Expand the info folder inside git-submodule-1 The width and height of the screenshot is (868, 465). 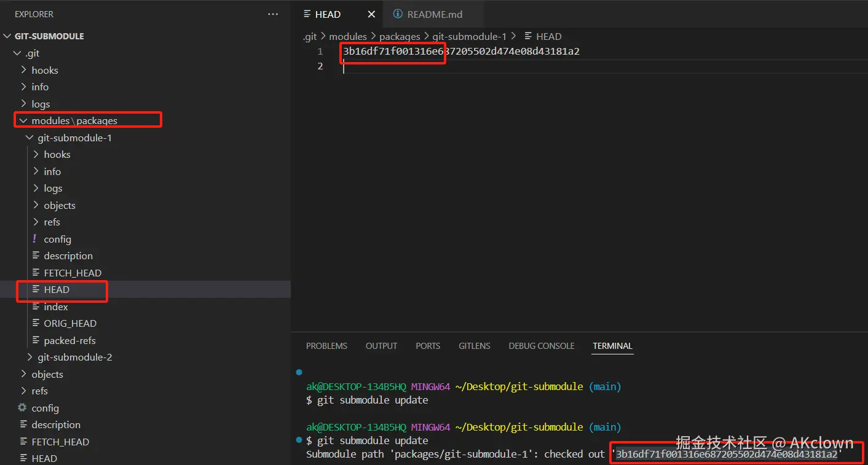pyautogui.click(x=36, y=171)
